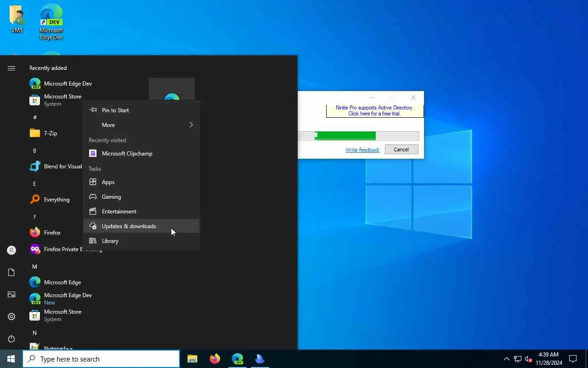Choose the Gaming task

coord(141,197)
